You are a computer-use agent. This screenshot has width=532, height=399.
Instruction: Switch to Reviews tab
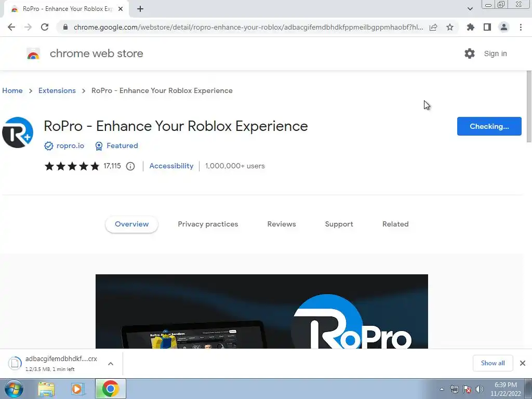click(x=282, y=224)
